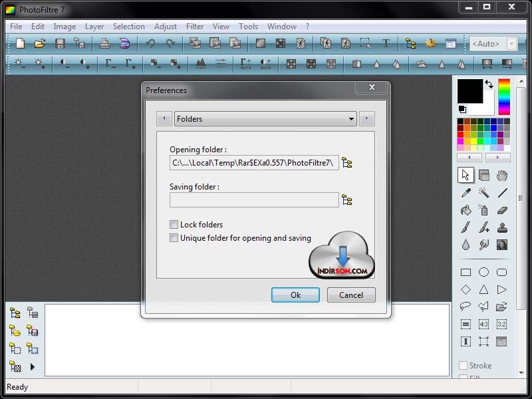Click the New document icon
The width and height of the screenshot is (532, 399).
(x=21, y=43)
